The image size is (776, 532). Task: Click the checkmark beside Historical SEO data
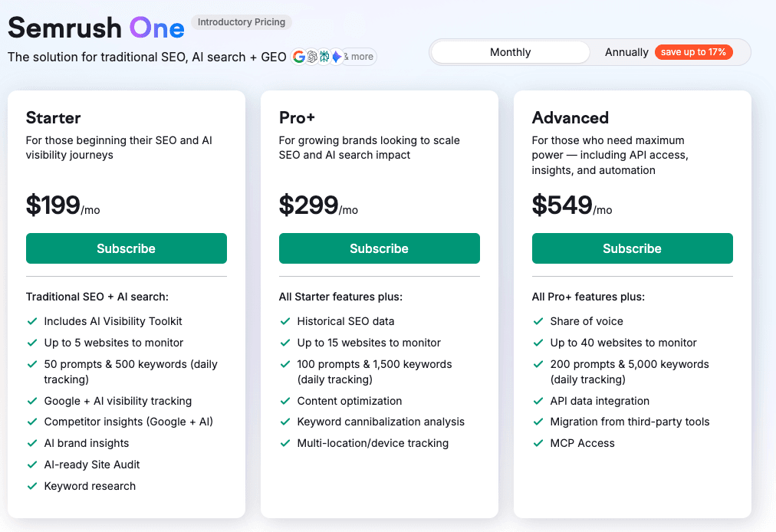coord(284,321)
